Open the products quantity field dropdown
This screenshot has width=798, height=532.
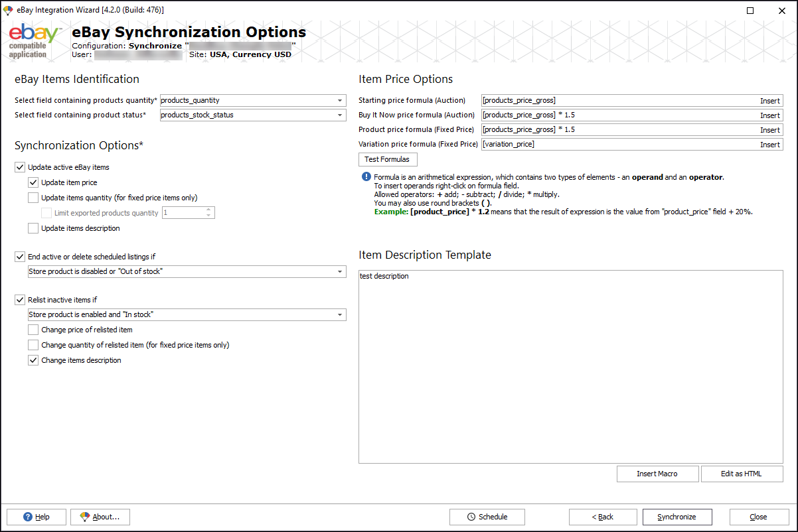340,100
